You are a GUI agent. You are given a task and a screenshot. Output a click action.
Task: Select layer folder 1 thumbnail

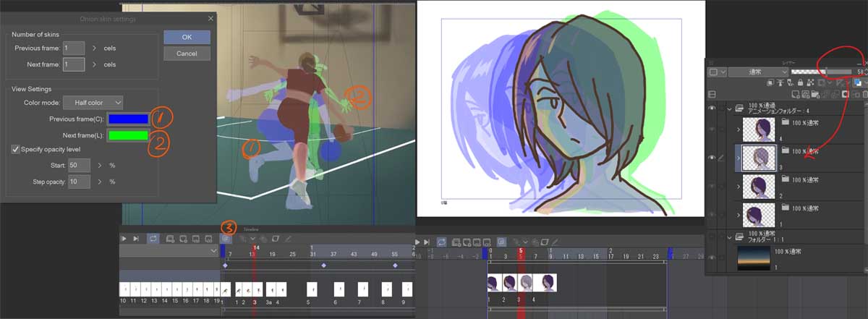[x=759, y=214]
